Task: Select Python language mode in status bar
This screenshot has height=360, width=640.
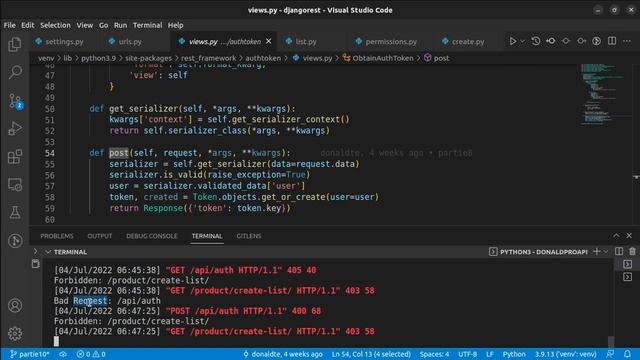Action: [514, 354]
